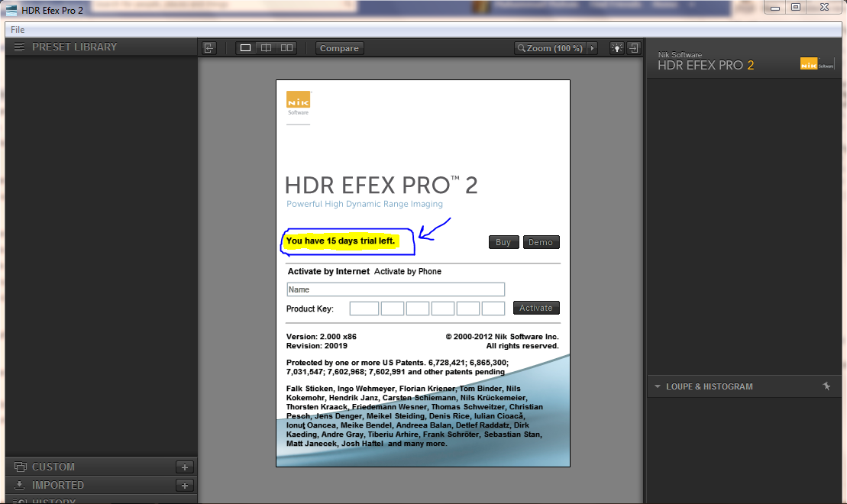This screenshot has height=504, width=847.
Task: Click the Compare button
Action: (339, 48)
